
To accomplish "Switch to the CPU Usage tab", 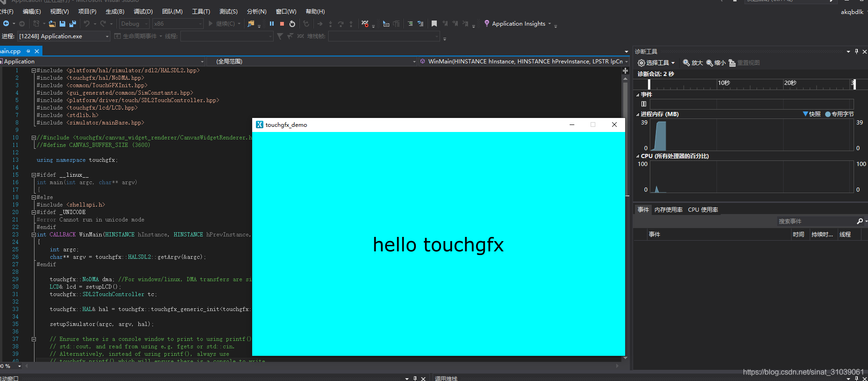I will pyautogui.click(x=703, y=210).
